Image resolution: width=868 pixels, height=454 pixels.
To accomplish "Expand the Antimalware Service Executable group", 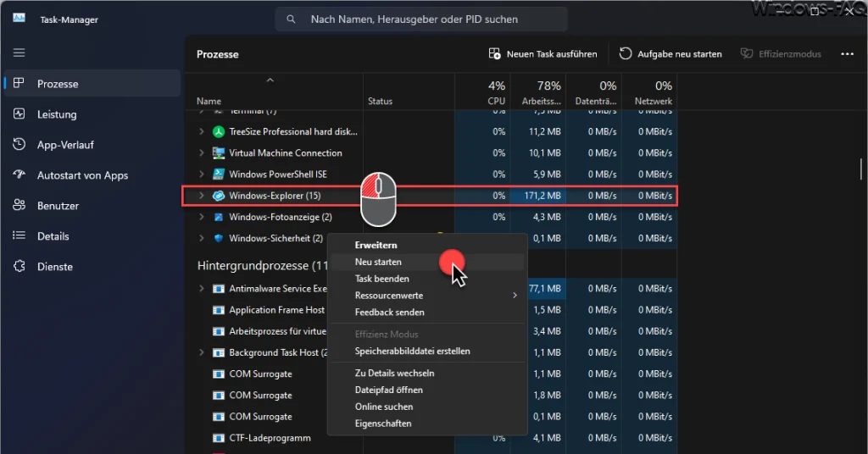I will [x=202, y=289].
